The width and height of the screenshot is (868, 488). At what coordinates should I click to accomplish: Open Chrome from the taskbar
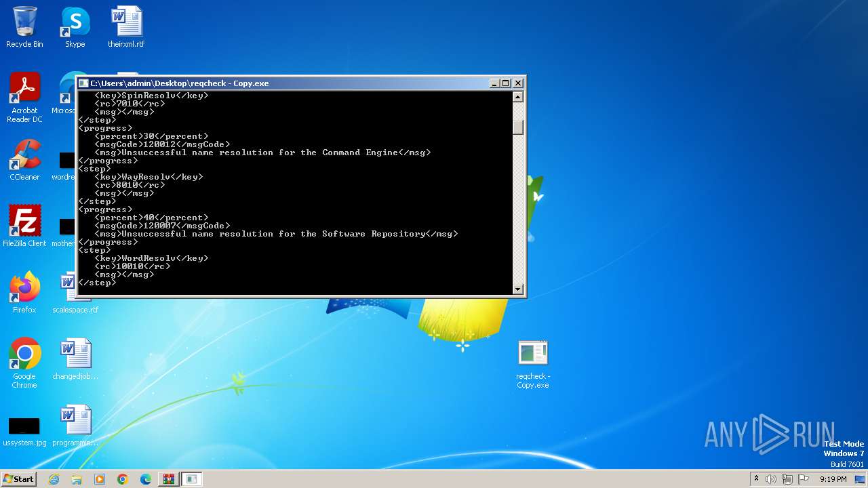click(122, 479)
